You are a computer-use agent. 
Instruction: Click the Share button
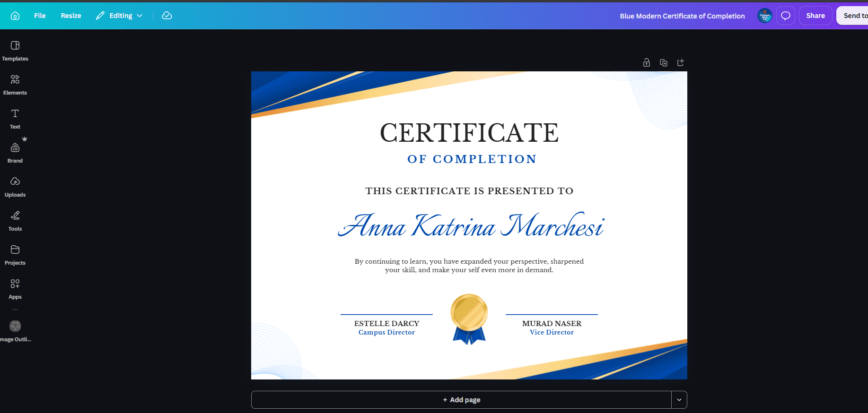click(x=815, y=16)
